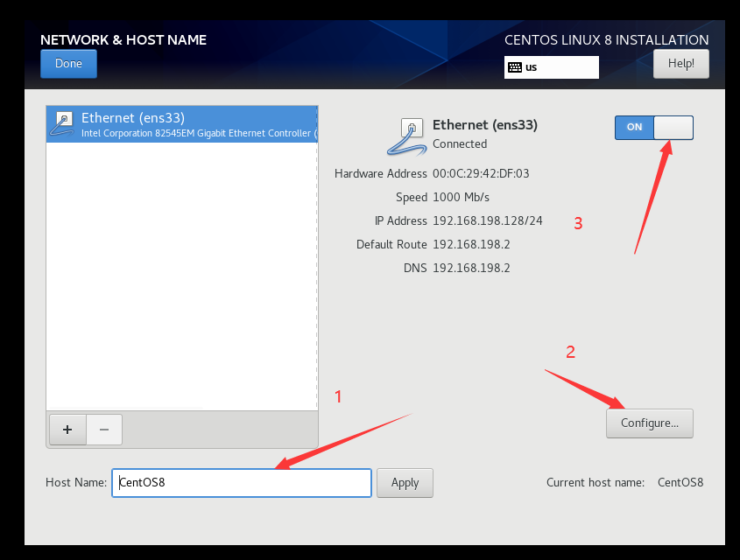Remove the device with the minus button
Image resolution: width=740 pixels, height=560 pixels.
[x=104, y=430]
